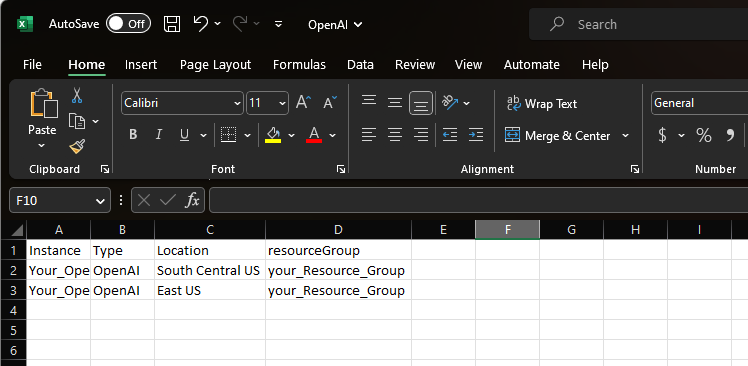The width and height of the screenshot is (748, 366).
Task: Open the Review tab
Action: click(x=415, y=64)
